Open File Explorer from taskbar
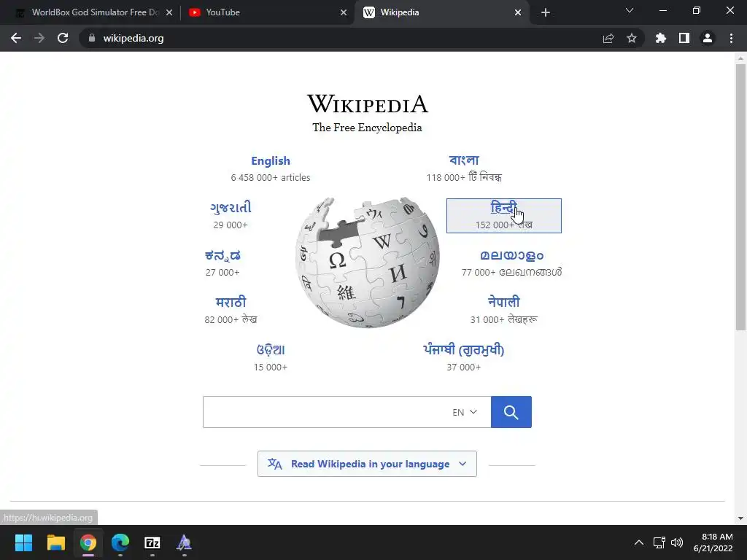The image size is (747, 560). coord(55,542)
